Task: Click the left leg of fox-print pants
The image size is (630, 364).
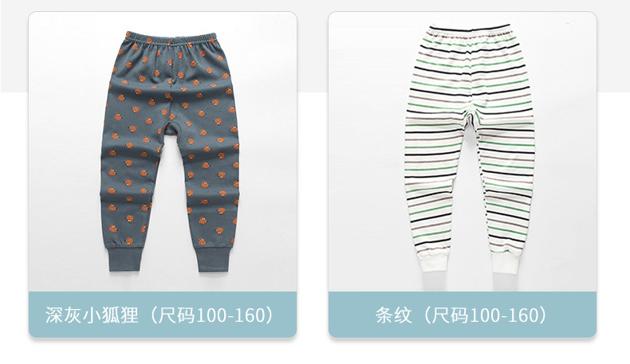Action: 132,181
